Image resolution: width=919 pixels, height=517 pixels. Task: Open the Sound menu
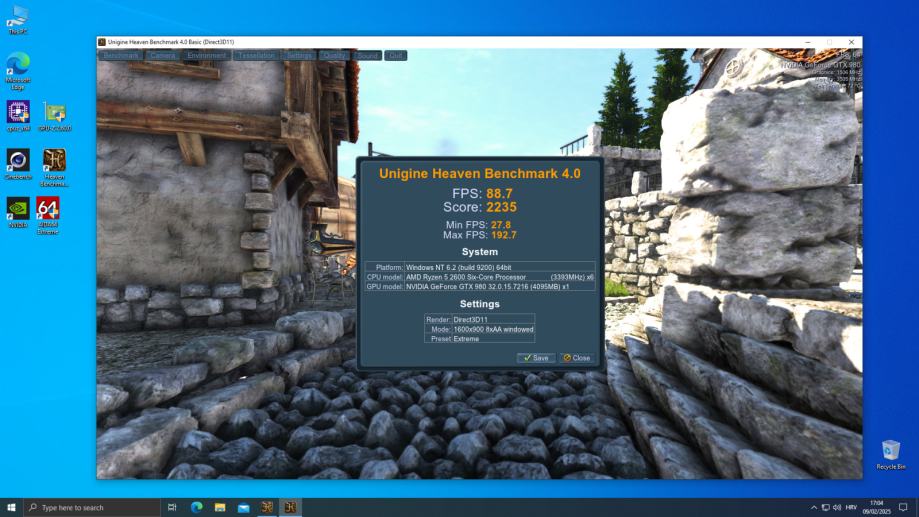click(x=367, y=56)
